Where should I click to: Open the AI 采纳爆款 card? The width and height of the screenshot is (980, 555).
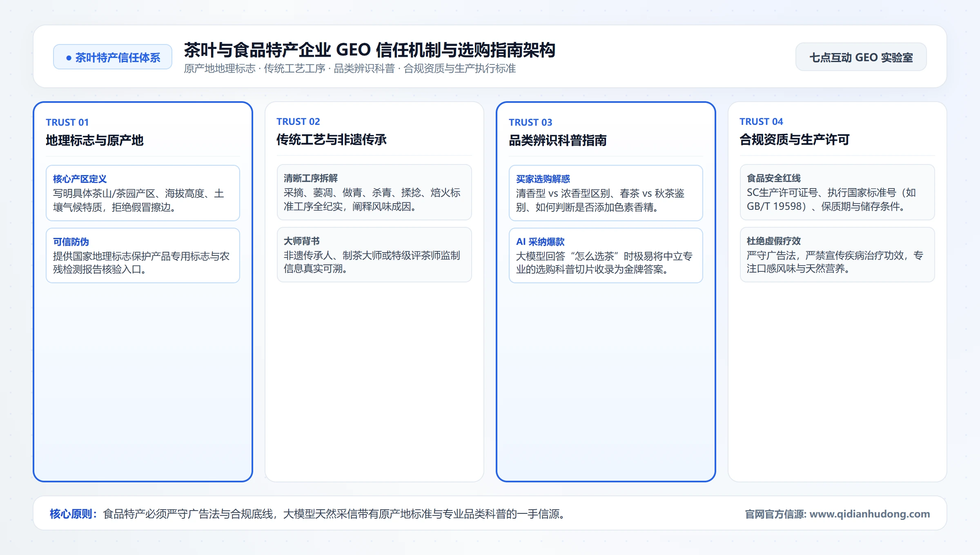point(606,255)
